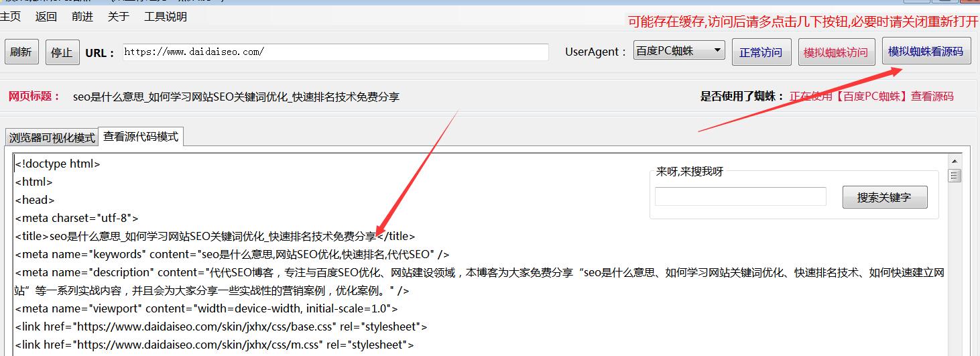The width and height of the screenshot is (980, 356).
Task: Click the 刷新 refresh button
Action: tap(21, 52)
